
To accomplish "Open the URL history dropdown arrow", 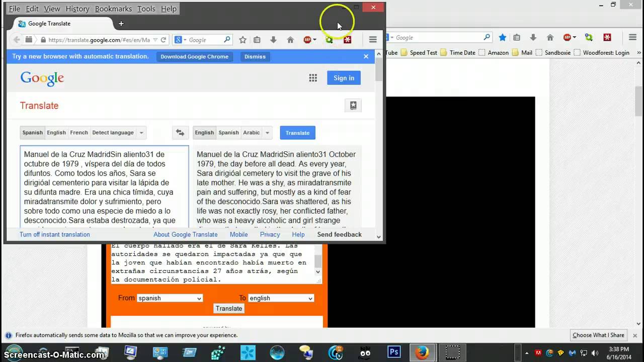I will click(x=155, y=40).
